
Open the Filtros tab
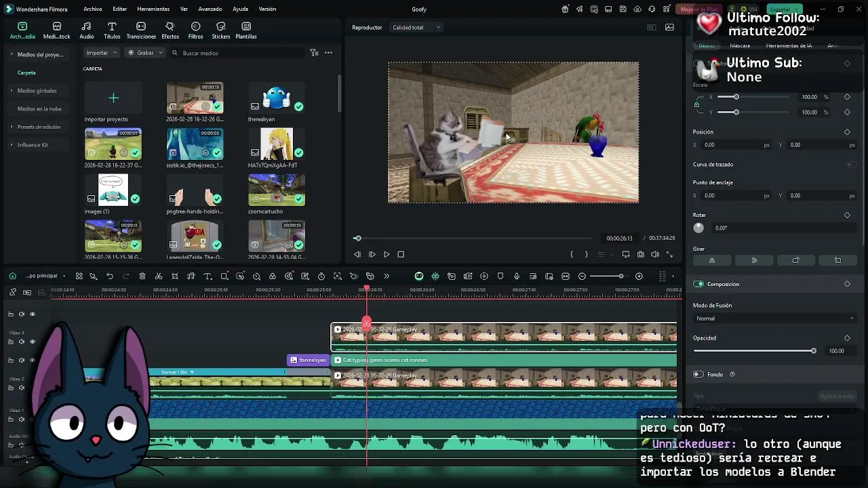(195, 30)
